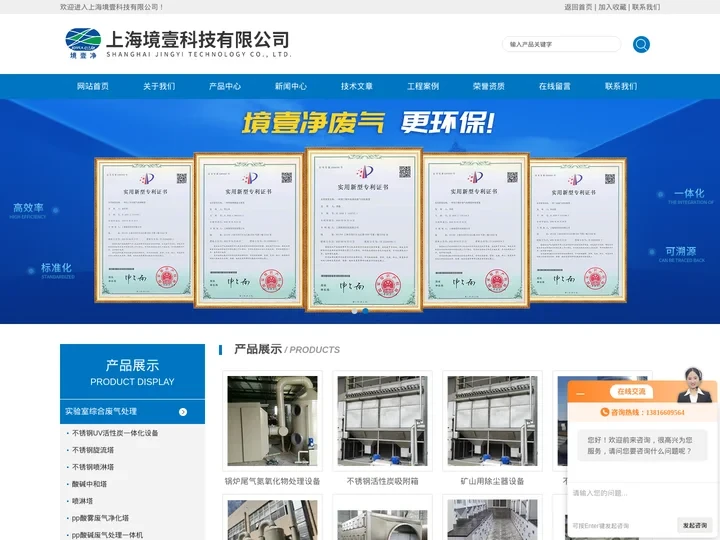Click 发起咨询 button in chat
This screenshot has height=540, width=720.
695,525
